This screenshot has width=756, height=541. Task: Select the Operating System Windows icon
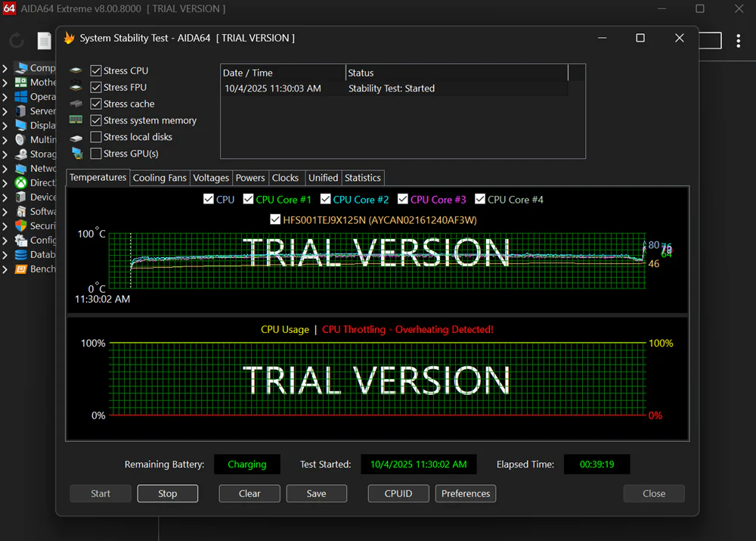tap(21, 97)
